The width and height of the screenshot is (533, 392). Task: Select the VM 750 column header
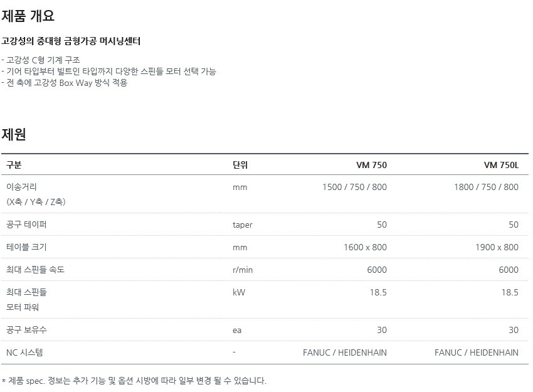point(371,165)
